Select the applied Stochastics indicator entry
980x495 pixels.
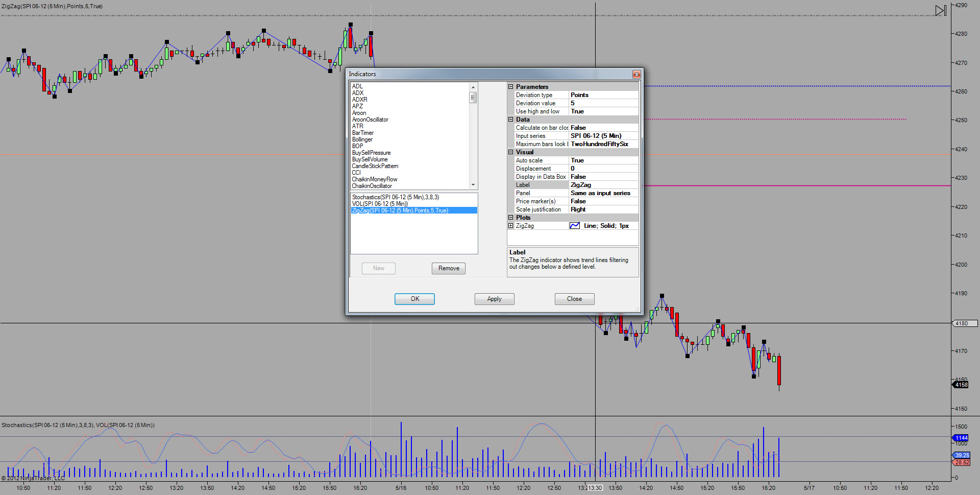point(414,197)
